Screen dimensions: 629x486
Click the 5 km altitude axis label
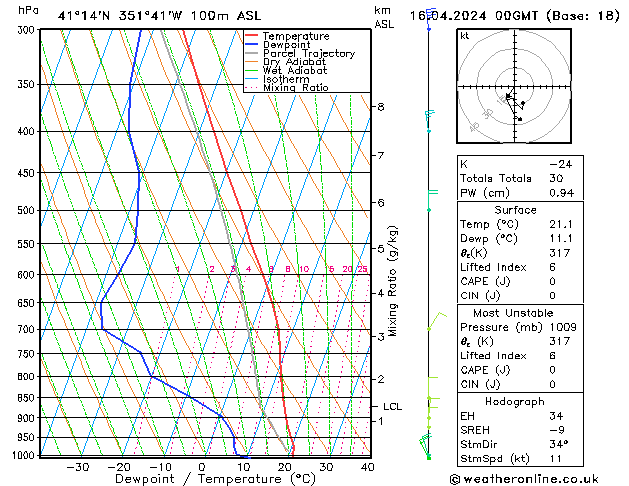tap(381, 249)
